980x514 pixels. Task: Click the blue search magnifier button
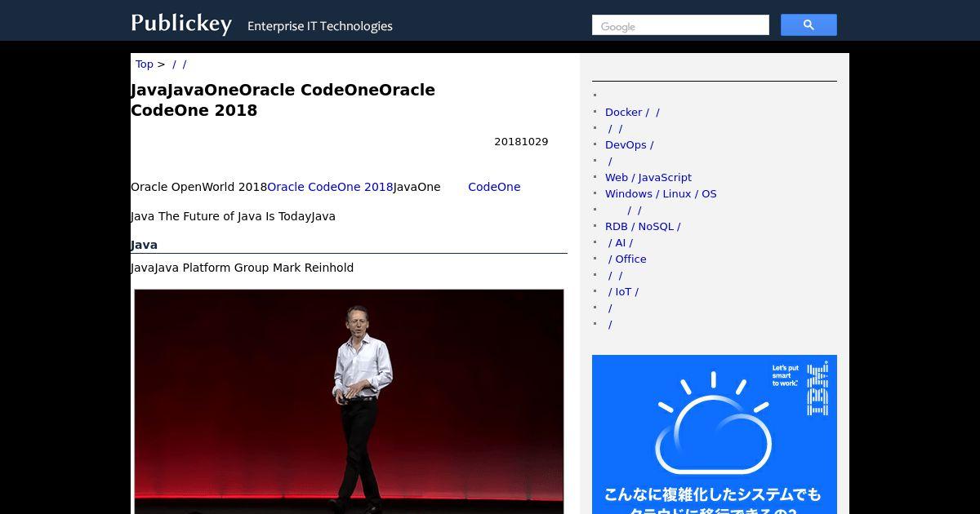click(808, 25)
